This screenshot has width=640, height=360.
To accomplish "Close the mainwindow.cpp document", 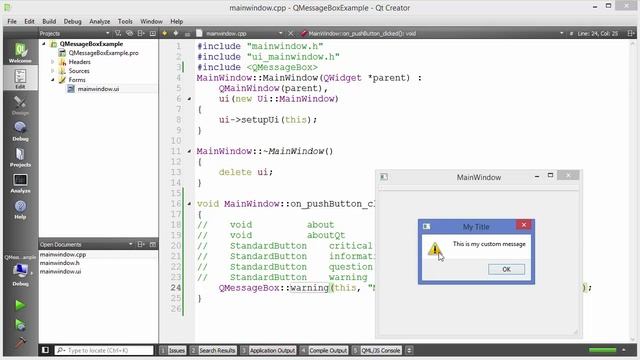I will [291, 33].
